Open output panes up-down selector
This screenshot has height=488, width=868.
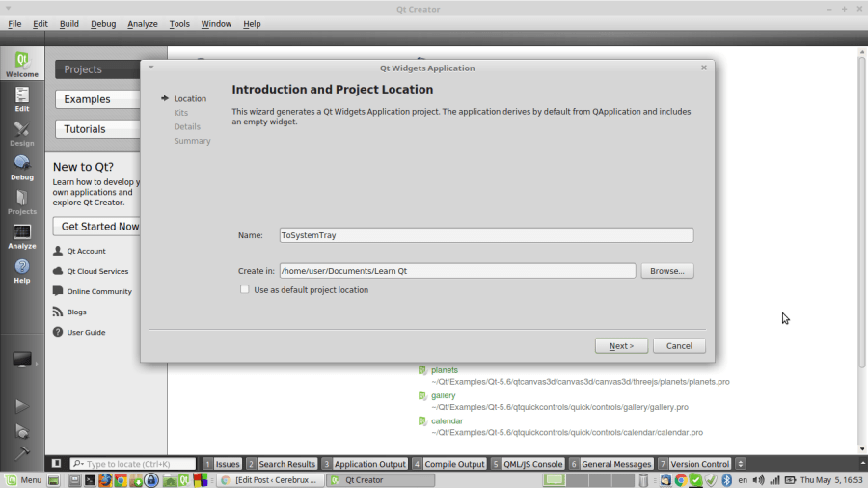[740, 464]
